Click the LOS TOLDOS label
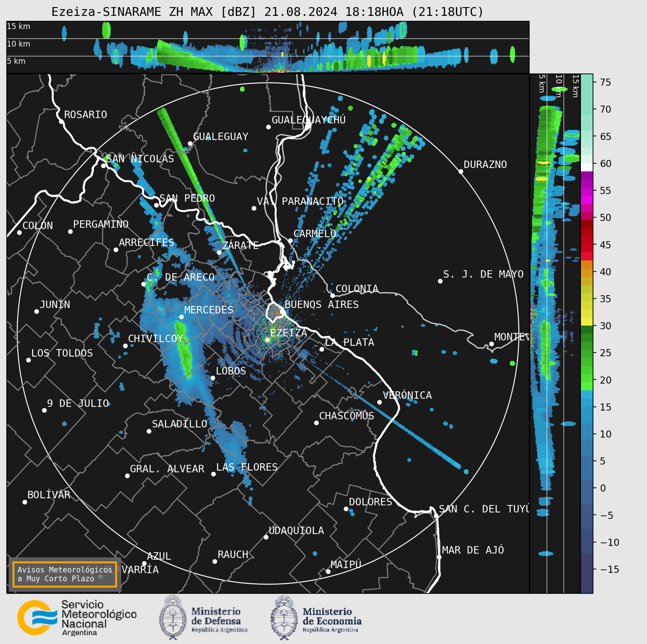 pos(62,353)
